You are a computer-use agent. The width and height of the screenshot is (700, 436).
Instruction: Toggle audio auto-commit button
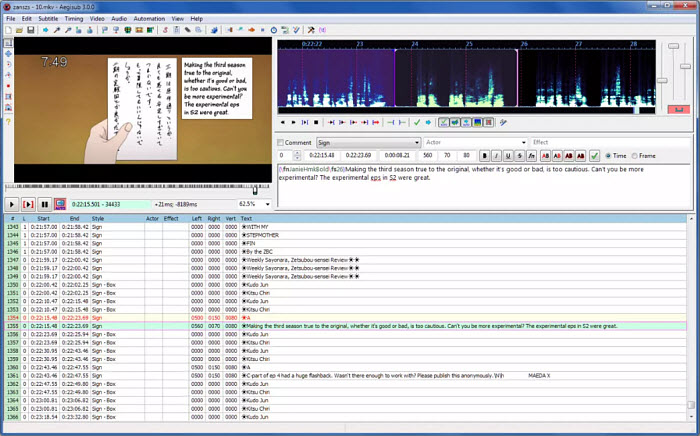[x=444, y=122]
